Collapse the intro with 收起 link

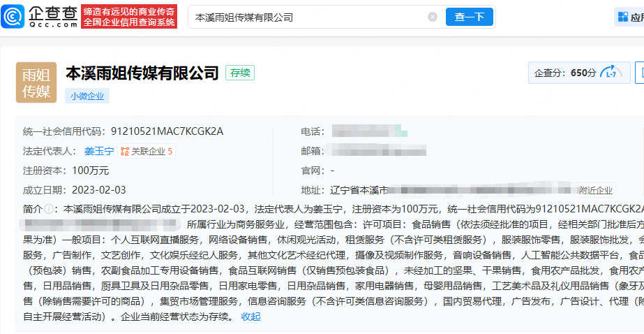click(250, 317)
